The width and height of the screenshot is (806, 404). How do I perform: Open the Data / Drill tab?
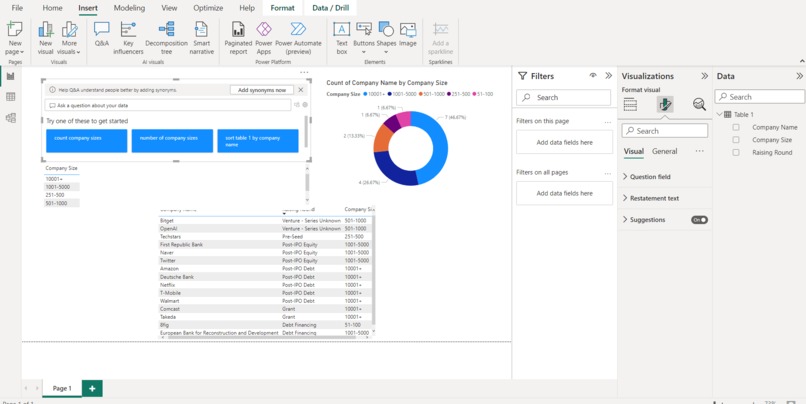coord(331,8)
